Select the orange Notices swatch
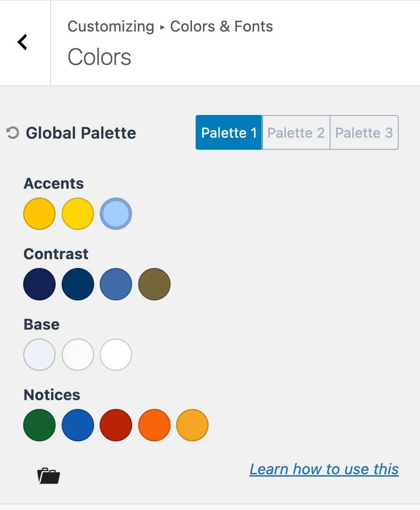The height and width of the screenshot is (510, 420). (154, 425)
